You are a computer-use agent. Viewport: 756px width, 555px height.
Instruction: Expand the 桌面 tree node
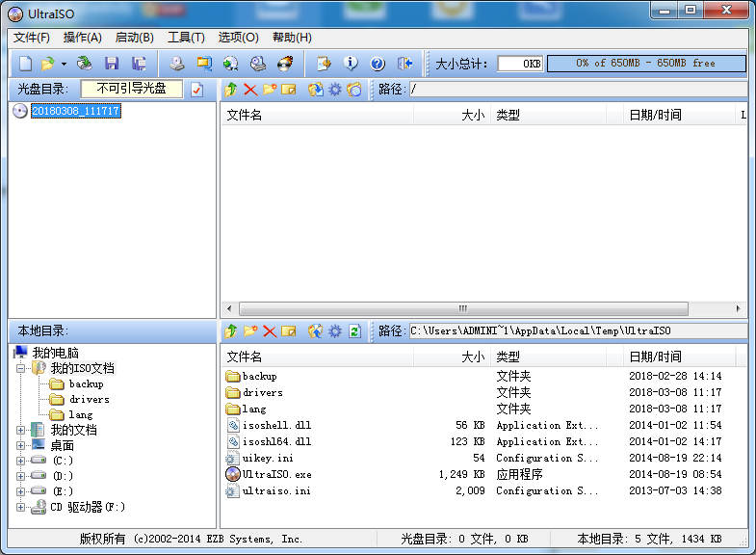point(20,445)
